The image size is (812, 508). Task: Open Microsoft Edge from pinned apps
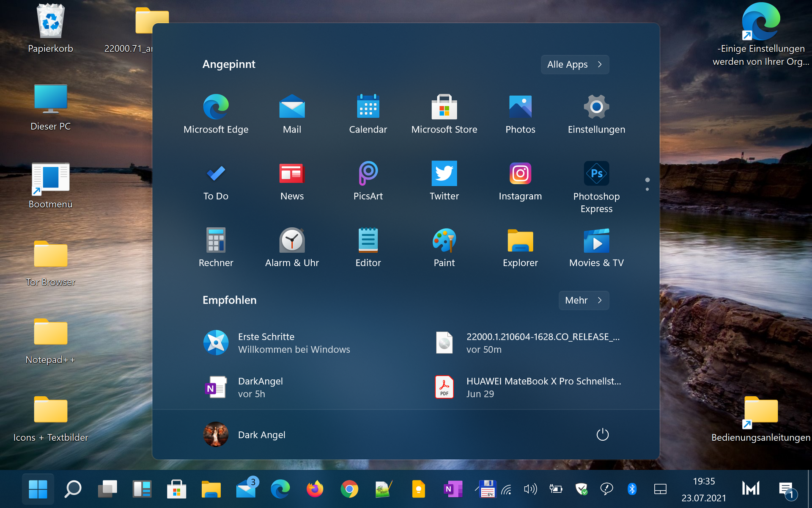(x=216, y=114)
